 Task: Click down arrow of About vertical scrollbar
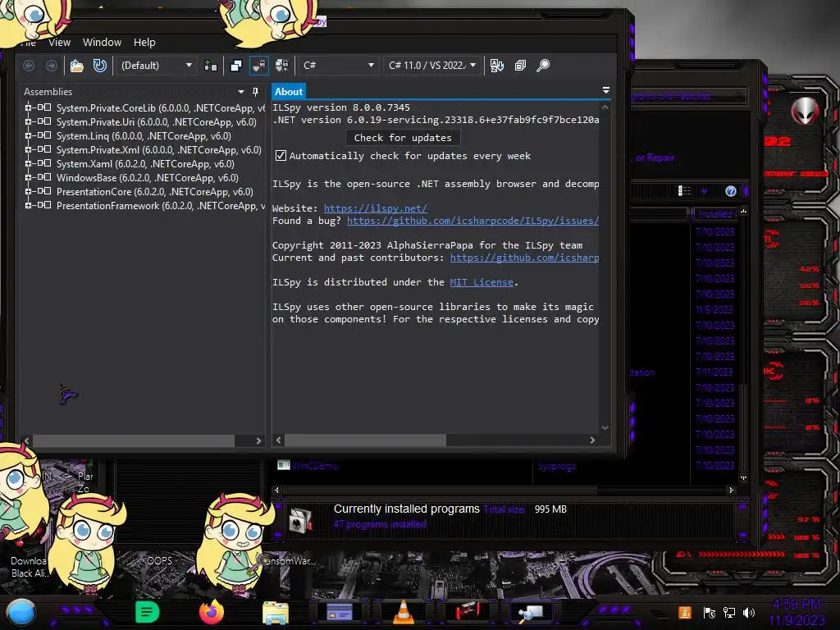(605, 427)
